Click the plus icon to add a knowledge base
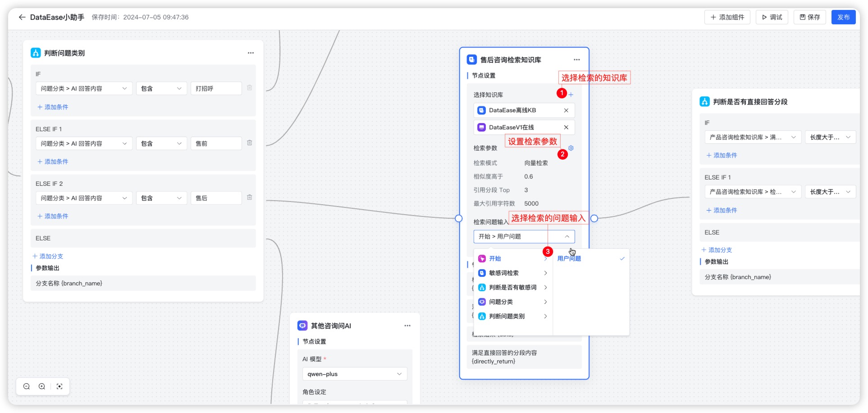Viewport: 868px width, 413px height. coord(571,95)
